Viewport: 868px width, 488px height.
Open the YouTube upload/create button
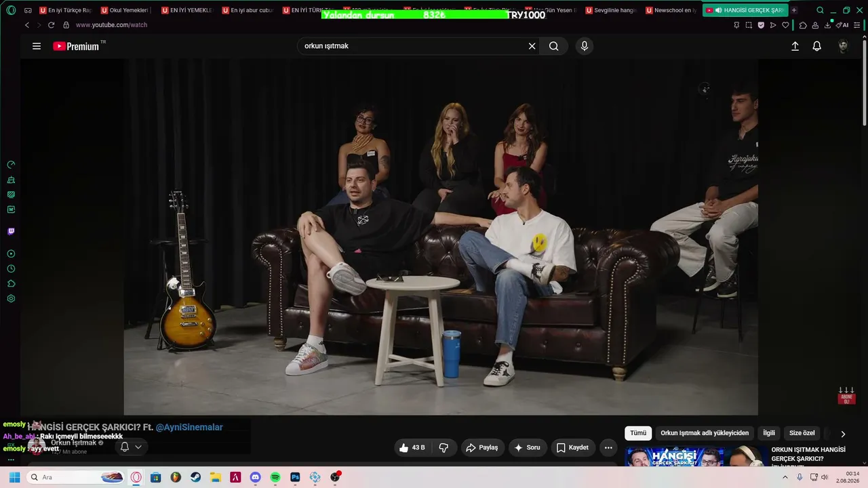click(x=795, y=46)
